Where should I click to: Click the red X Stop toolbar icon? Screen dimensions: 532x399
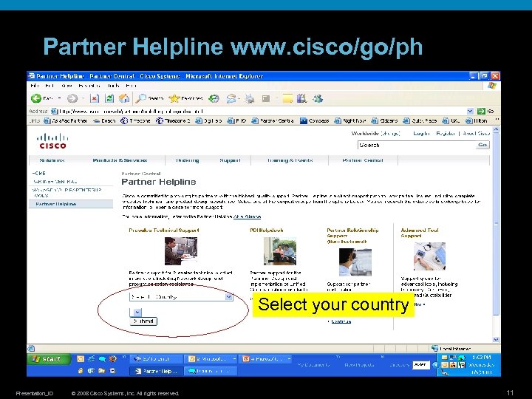(95, 98)
